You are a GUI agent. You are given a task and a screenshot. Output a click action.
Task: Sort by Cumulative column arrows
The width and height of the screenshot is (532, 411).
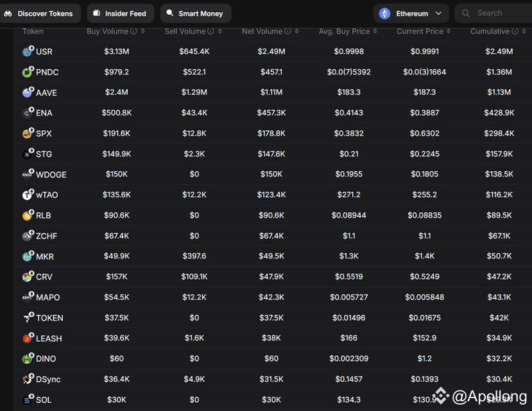[x=524, y=31]
